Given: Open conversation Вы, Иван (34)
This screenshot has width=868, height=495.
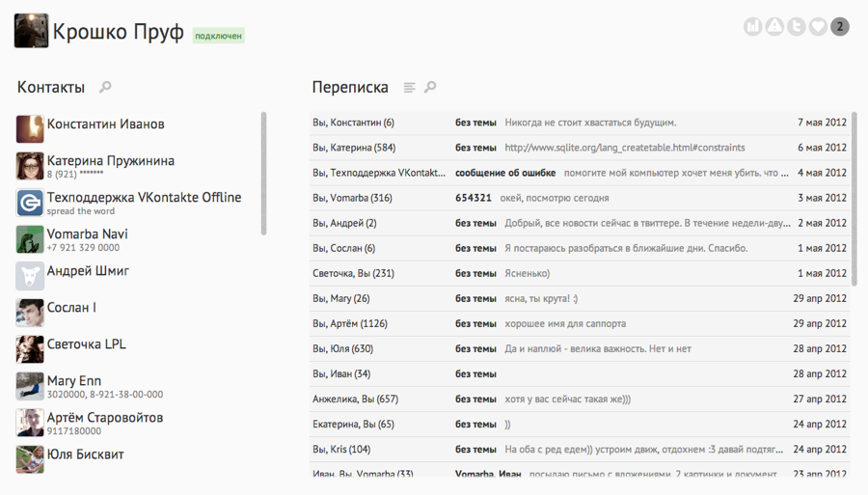Looking at the screenshot, I should click(580, 373).
